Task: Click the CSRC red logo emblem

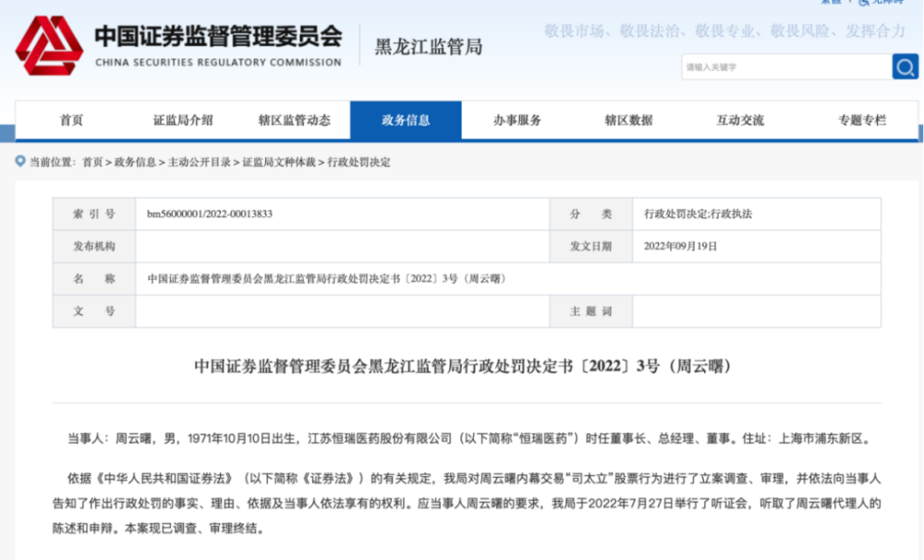Action: pyautogui.click(x=49, y=45)
